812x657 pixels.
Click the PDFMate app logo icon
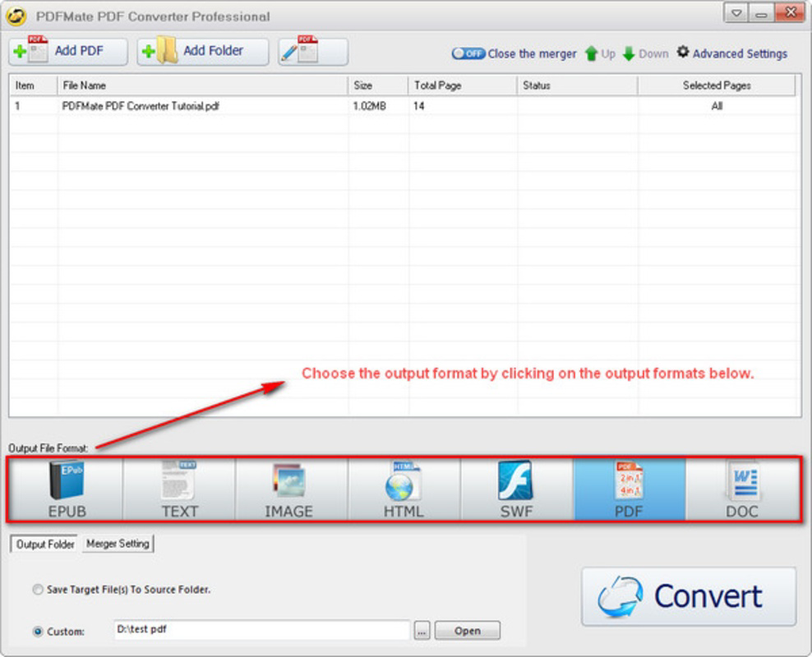[16, 16]
